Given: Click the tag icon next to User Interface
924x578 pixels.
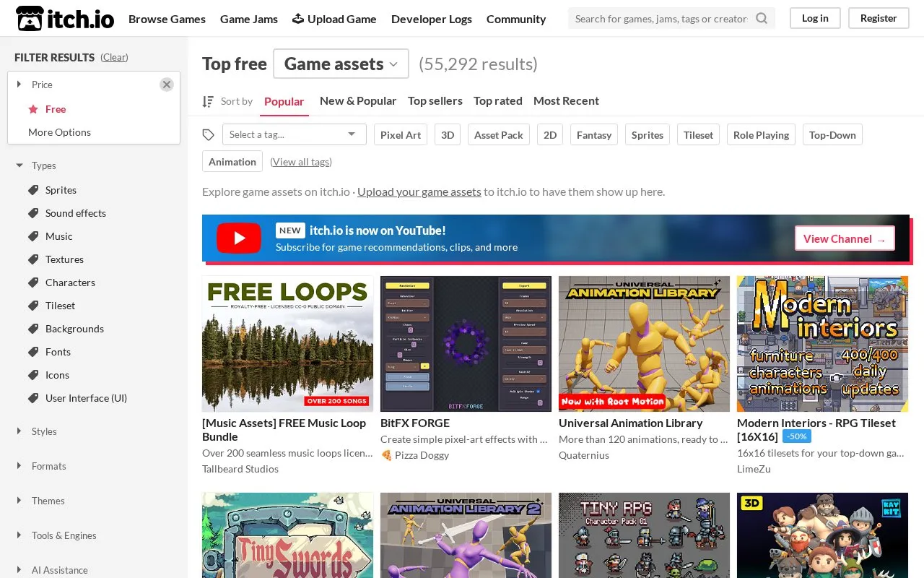Looking at the screenshot, I should click(33, 398).
